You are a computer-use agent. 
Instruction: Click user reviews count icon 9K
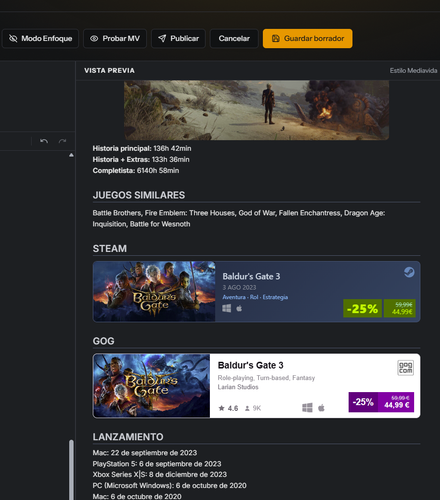tap(247, 408)
